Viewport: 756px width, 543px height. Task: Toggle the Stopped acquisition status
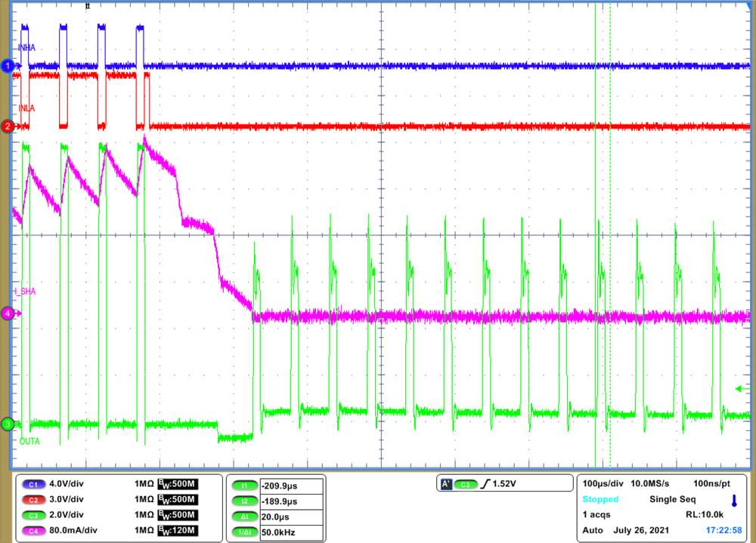click(x=600, y=500)
